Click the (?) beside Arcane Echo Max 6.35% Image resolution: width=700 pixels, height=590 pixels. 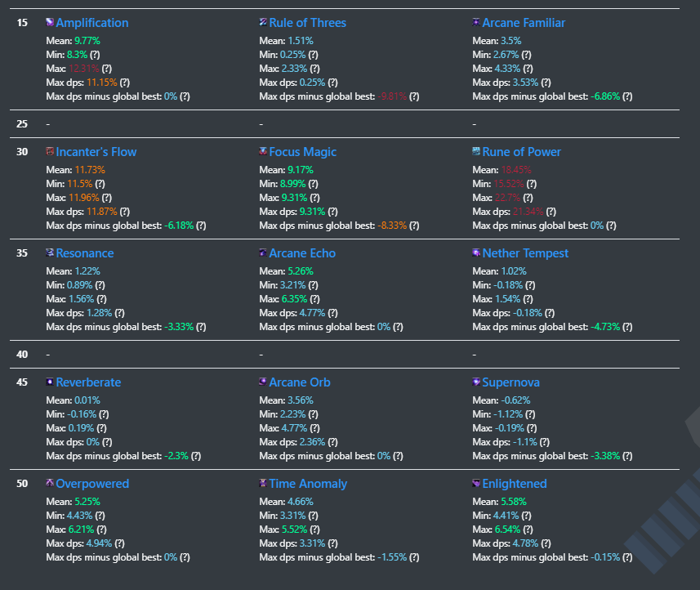(314, 299)
